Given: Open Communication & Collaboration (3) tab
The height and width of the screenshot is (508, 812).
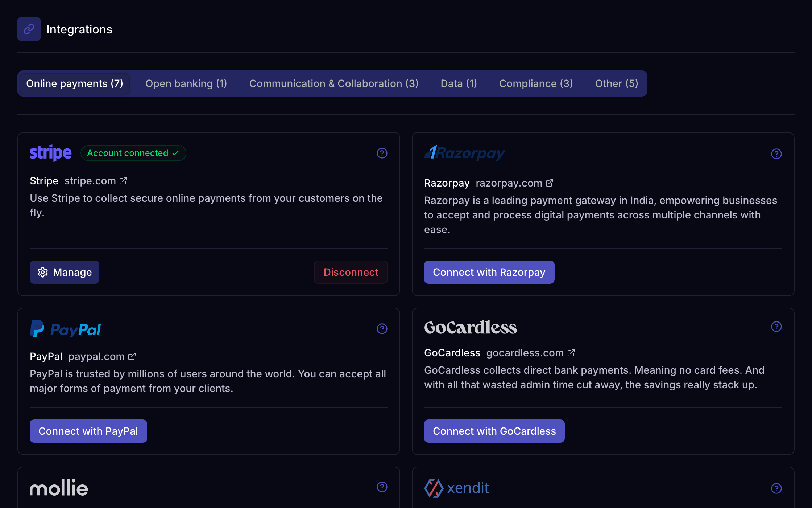Looking at the screenshot, I should pyautogui.click(x=334, y=83).
